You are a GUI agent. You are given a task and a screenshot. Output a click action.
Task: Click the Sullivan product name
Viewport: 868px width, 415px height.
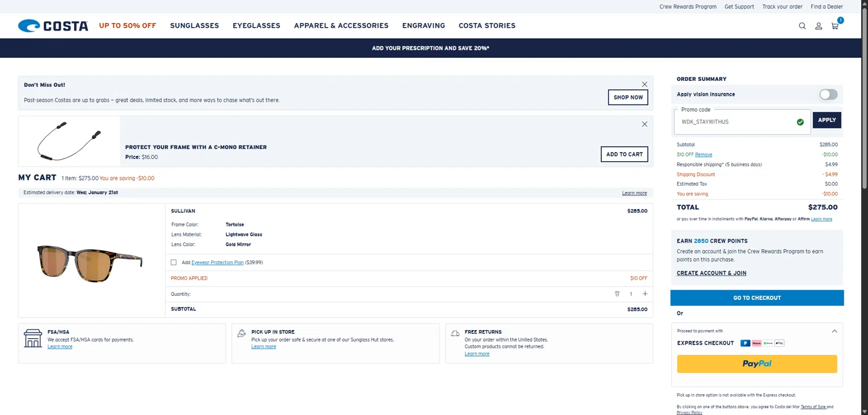pyautogui.click(x=183, y=211)
